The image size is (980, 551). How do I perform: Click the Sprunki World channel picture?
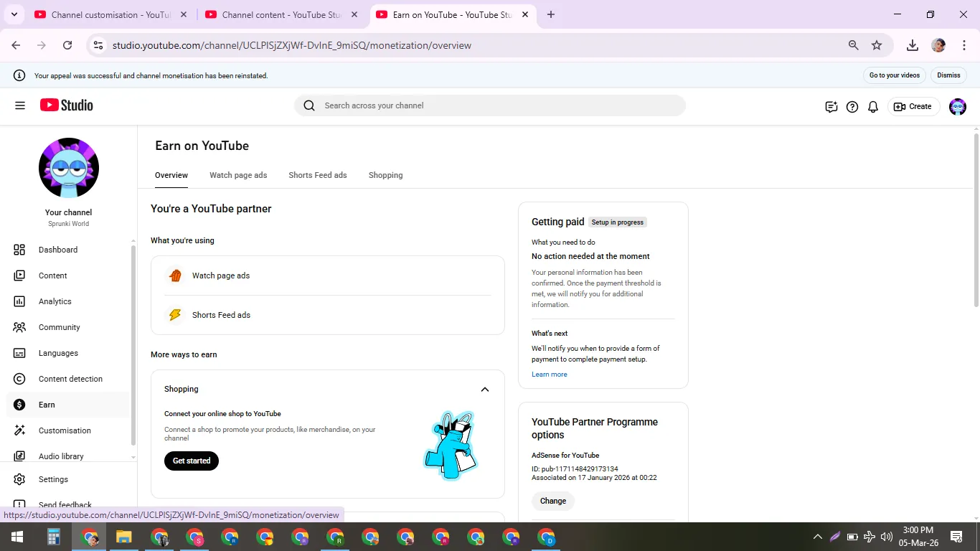(69, 168)
